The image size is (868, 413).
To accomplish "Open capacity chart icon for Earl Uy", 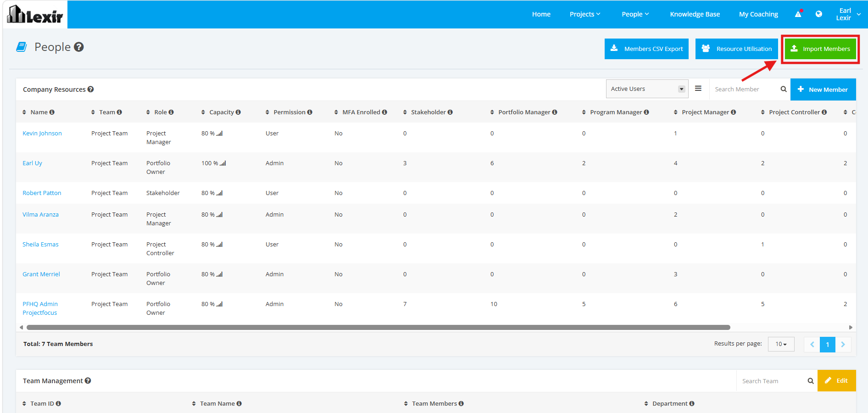I will [223, 163].
